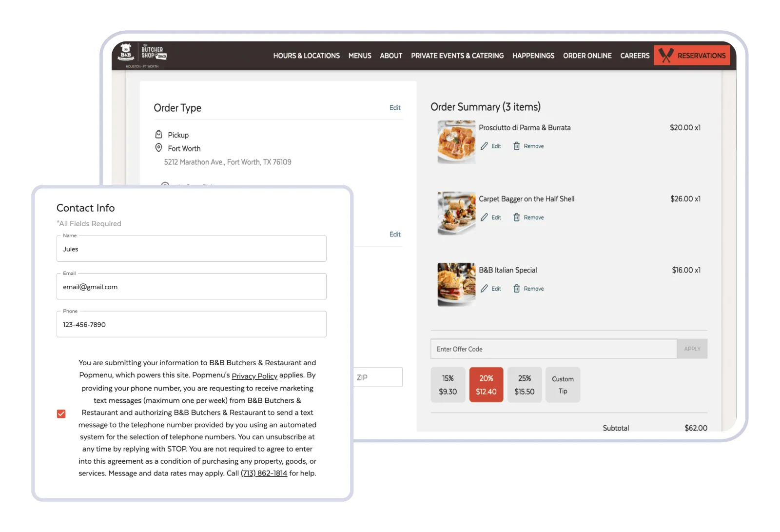Click the B&B Italian Special item name
780x532 pixels.
pos(507,270)
